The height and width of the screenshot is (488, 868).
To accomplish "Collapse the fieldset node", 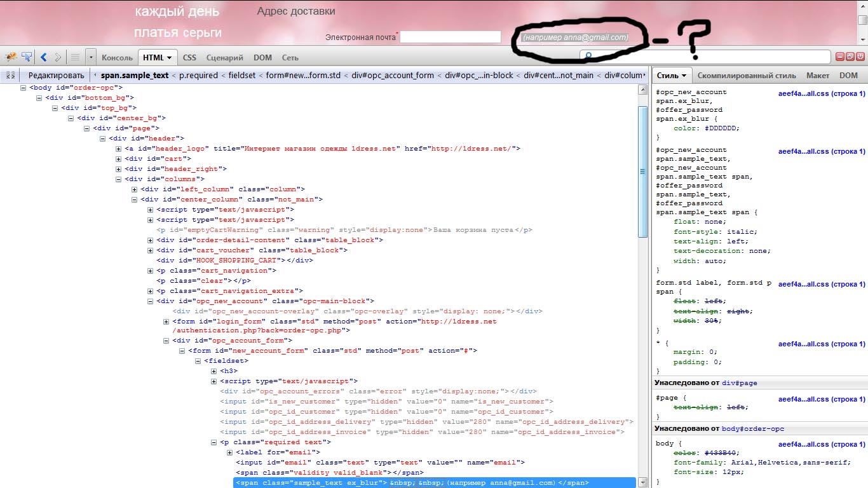I will pos(198,361).
